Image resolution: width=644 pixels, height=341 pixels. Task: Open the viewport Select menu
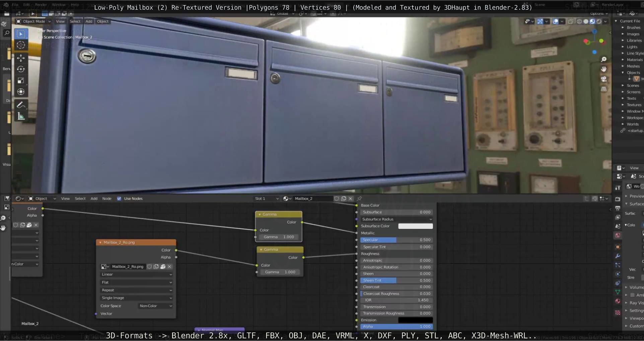(75, 21)
